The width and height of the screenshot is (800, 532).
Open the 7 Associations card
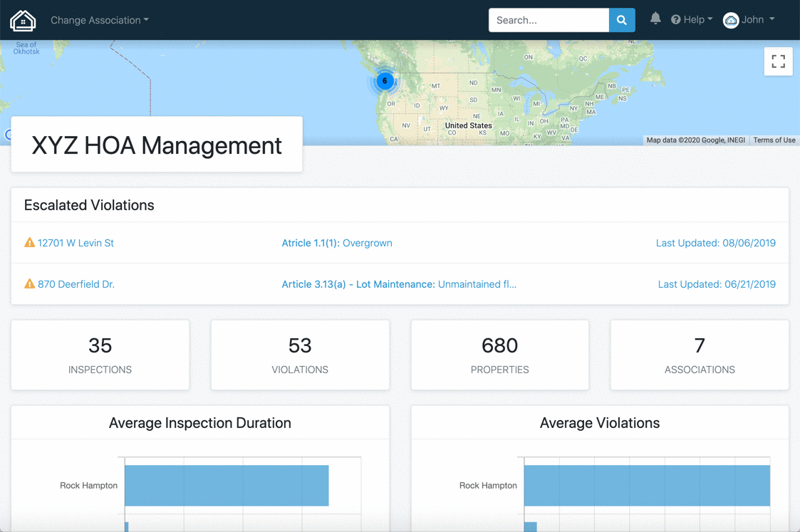pos(700,355)
